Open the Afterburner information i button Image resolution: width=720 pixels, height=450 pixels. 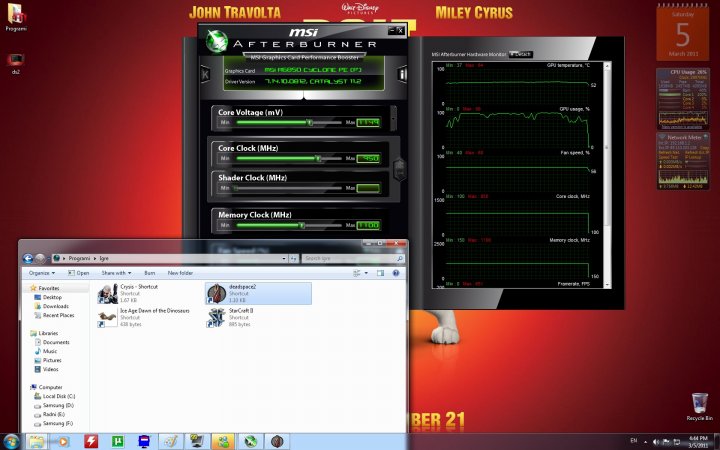(x=402, y=74)
